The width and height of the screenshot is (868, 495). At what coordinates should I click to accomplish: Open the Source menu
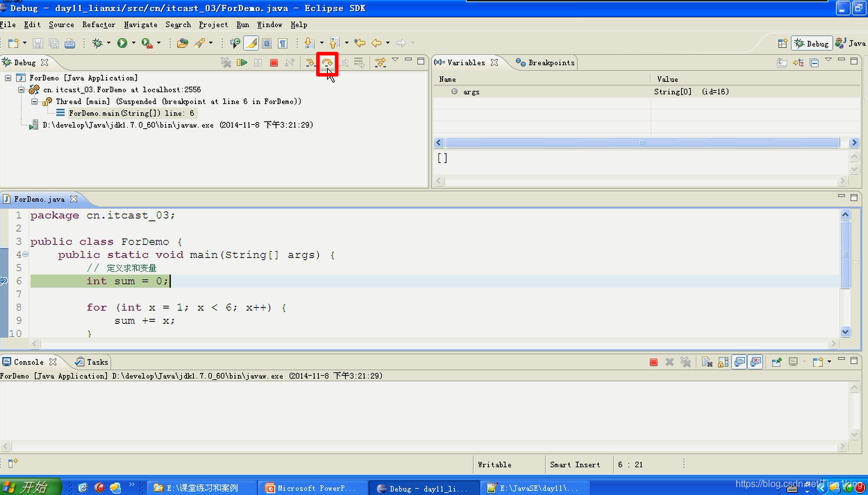pos(61,25)
